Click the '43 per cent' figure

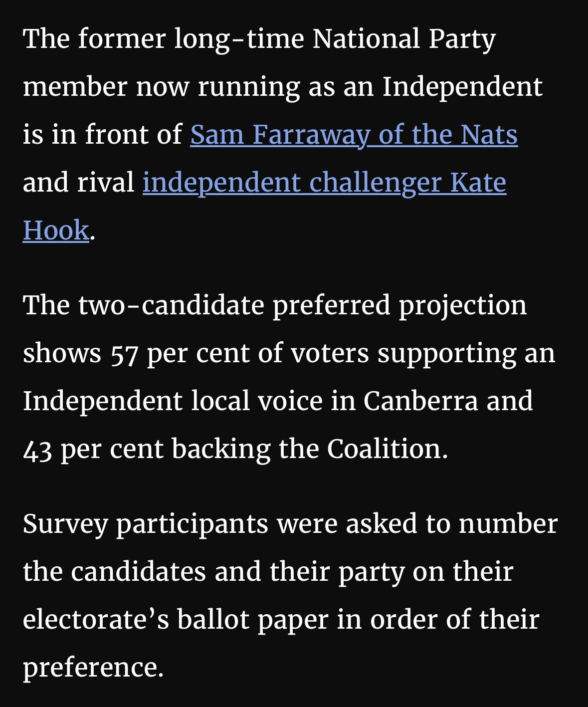[93, 449]
